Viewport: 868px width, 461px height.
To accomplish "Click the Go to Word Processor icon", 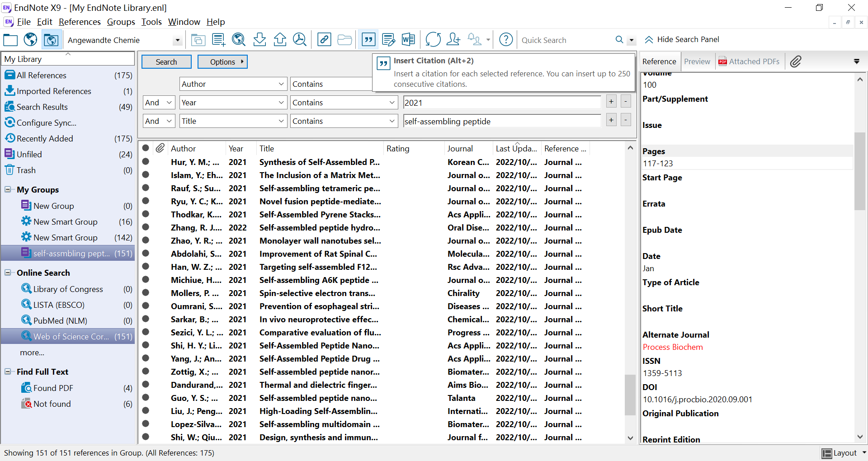I will [x=408, y=40].
